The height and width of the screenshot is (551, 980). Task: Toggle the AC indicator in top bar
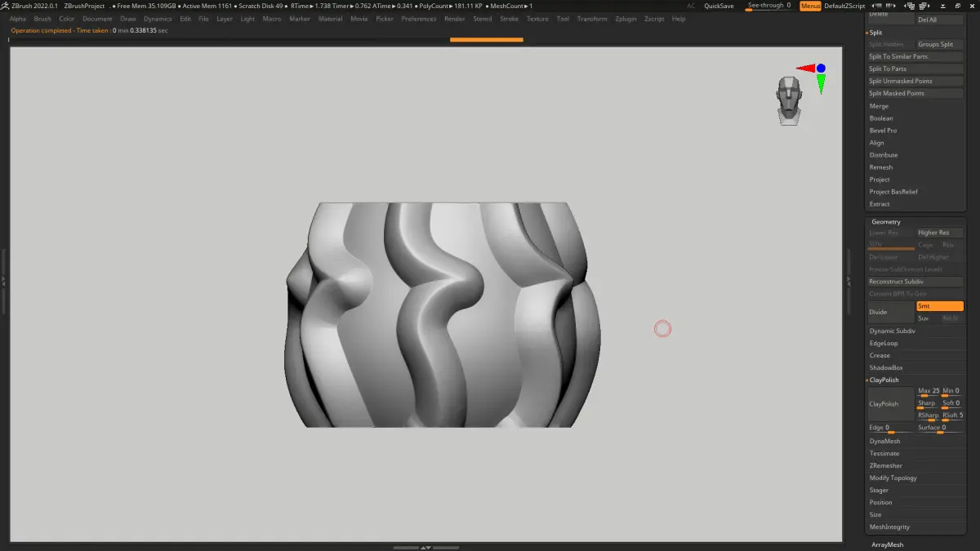[x=691, y=6]
